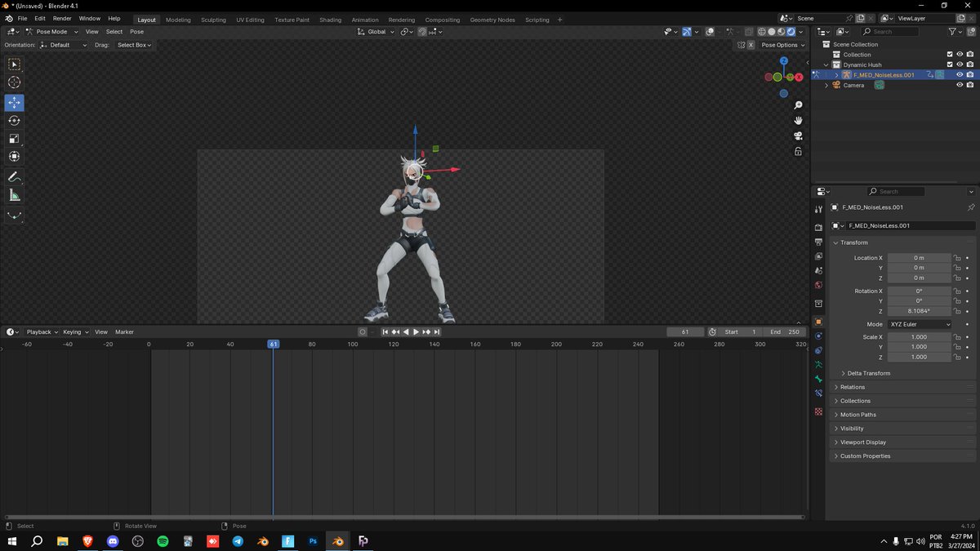Image resolution: width=980 pixels, height=551 pixels.
Task: Switch to the Animation workspace tab
Action: pos(365,20)
